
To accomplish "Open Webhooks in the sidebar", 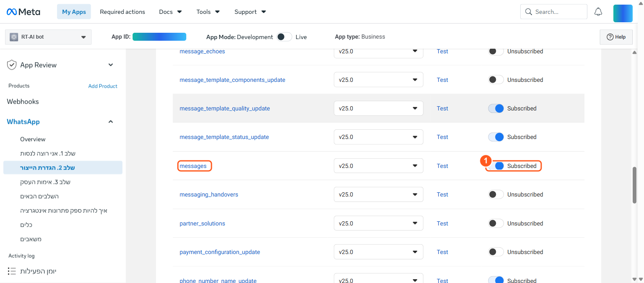I will [23, 102].
